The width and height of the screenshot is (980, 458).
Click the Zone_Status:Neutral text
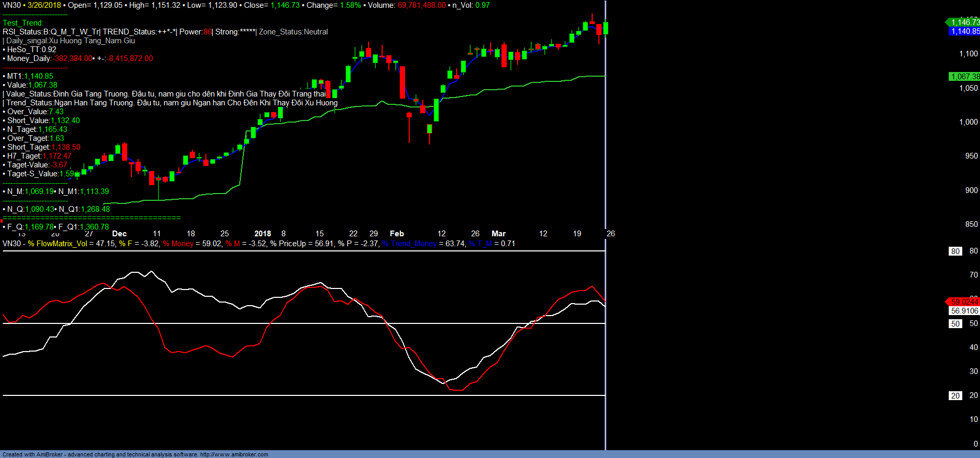pos(293,32)
